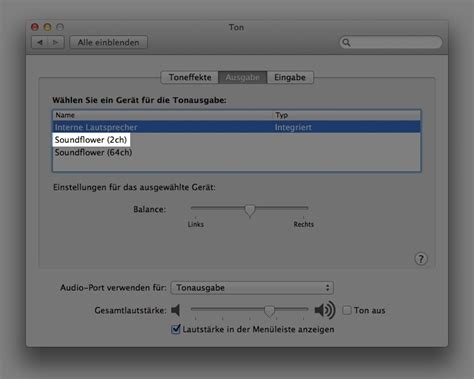
Task: Select Soundflower (64ch) output device
Action: pyautogui.click(x=237, y=152)
